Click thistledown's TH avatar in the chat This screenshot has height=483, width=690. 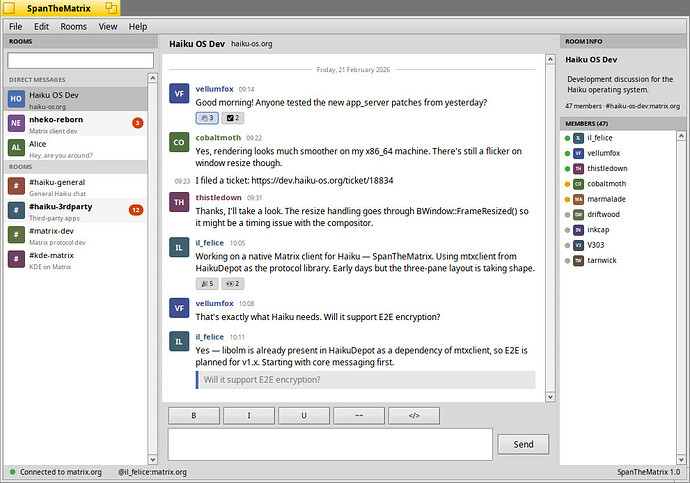tap(179, 202)
